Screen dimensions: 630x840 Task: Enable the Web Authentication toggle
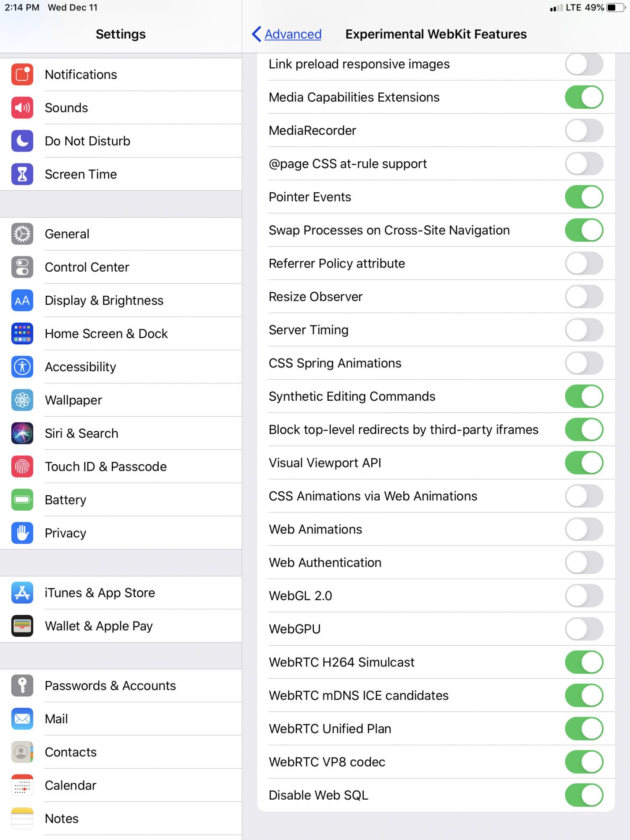coord(584,562)
